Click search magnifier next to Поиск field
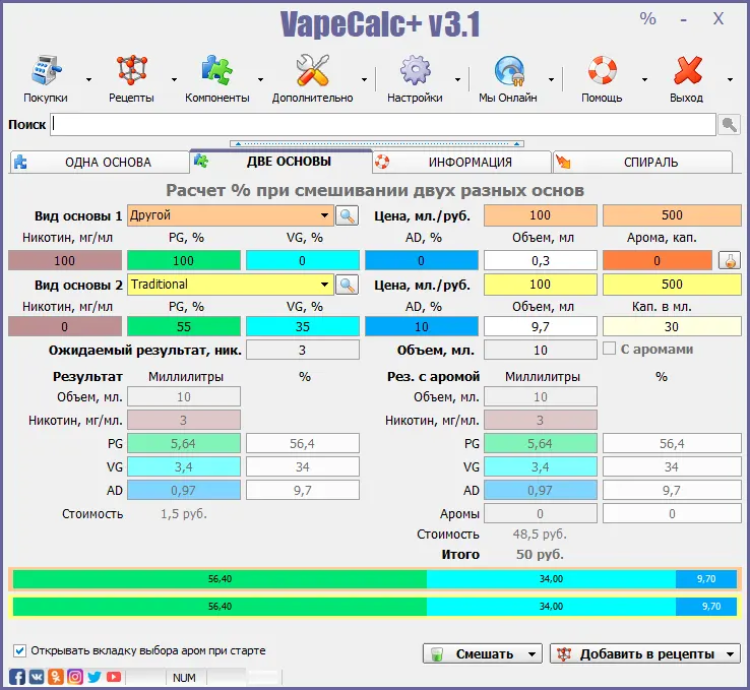This screenshot has width=750, height=690. tap(730, 125)
